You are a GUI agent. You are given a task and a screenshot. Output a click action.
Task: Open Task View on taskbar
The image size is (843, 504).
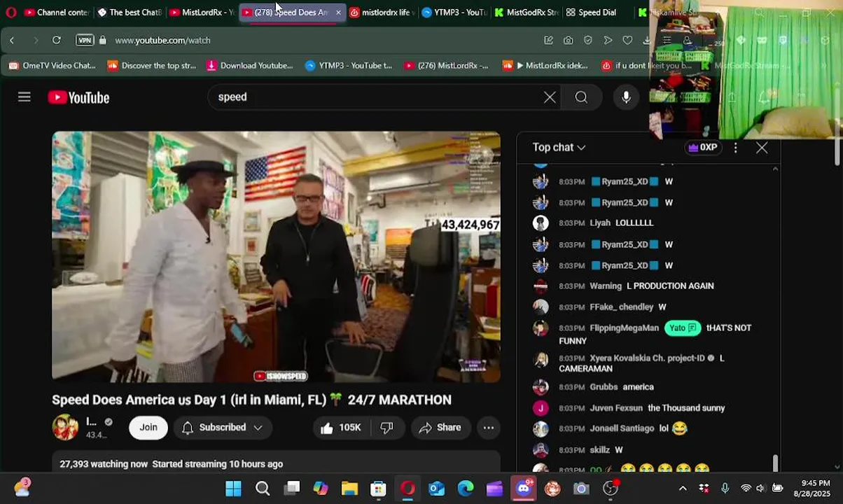(292, 489)
